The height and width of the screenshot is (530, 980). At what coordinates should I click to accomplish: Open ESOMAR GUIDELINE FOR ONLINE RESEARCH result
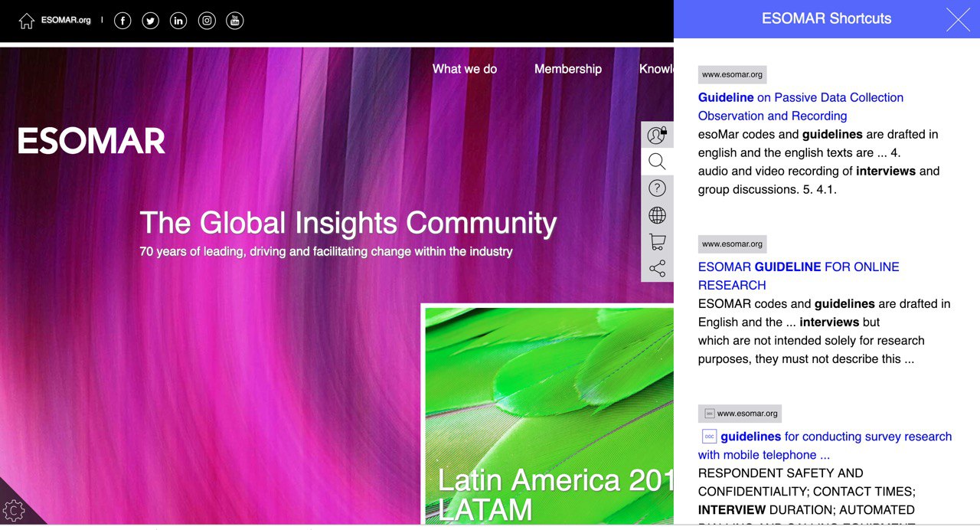click(x=799, y=276)
